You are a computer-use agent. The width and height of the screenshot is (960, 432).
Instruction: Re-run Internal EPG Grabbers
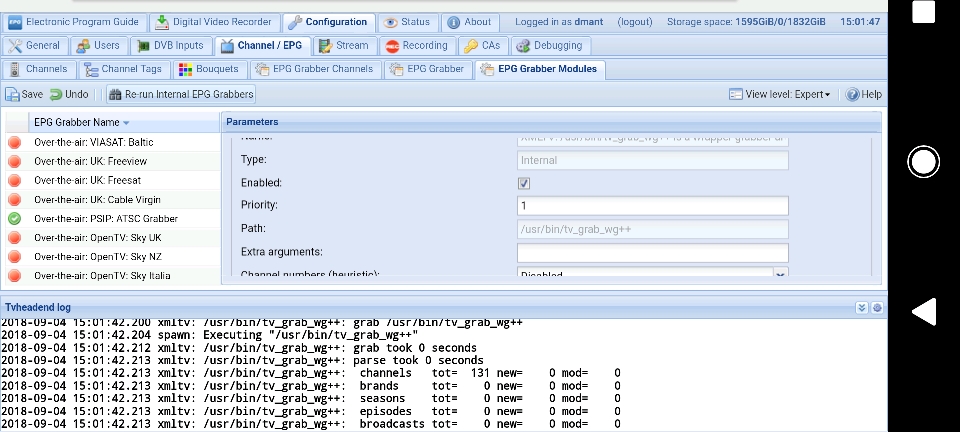(181, 94)
